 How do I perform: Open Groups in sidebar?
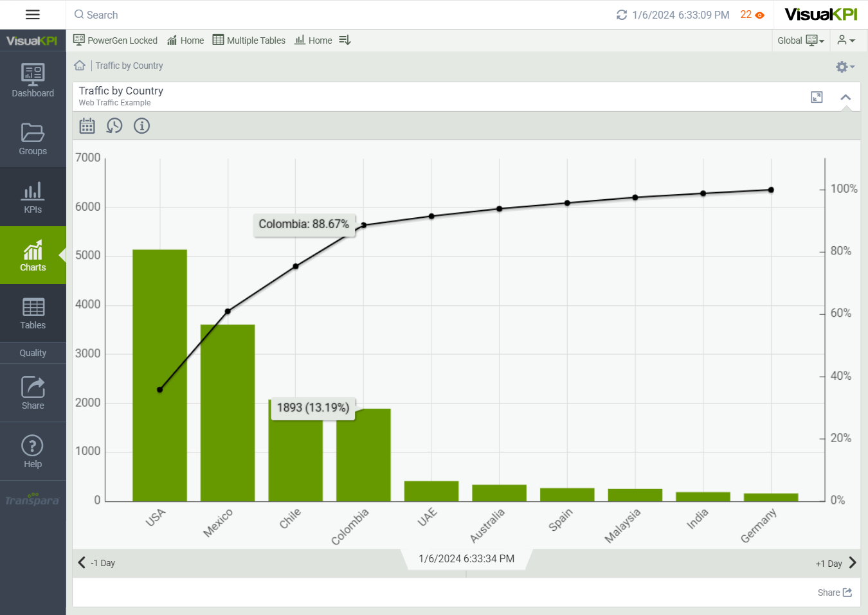click(33, 139)
